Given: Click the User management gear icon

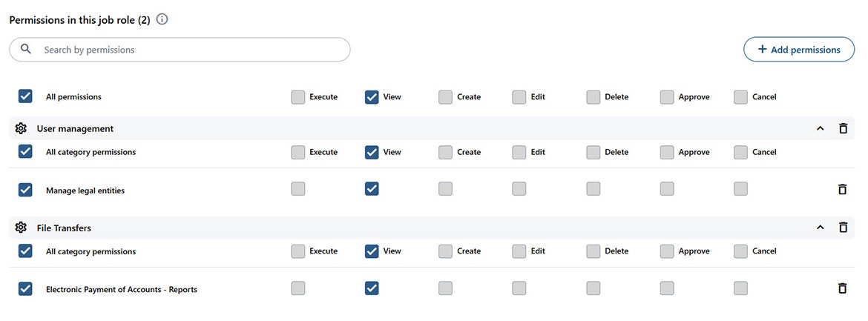Looking at the screenshot, I should [x=21, y=128].
